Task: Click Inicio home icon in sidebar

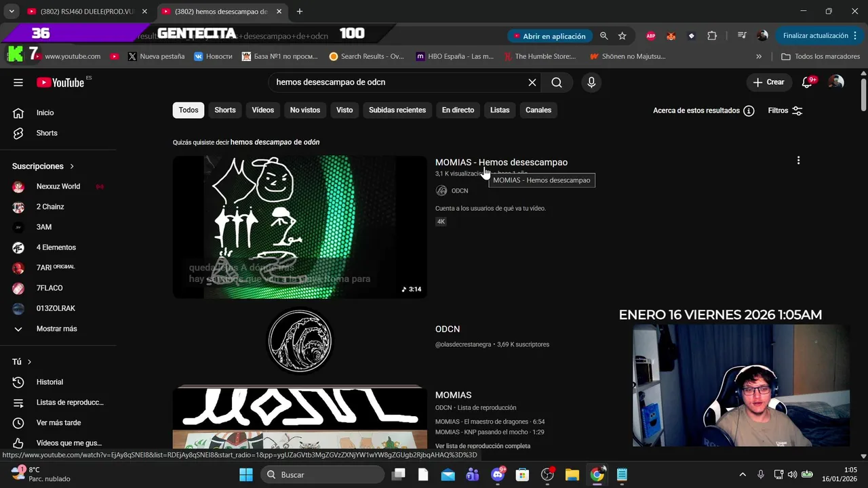Action: [x=18, y=113]
